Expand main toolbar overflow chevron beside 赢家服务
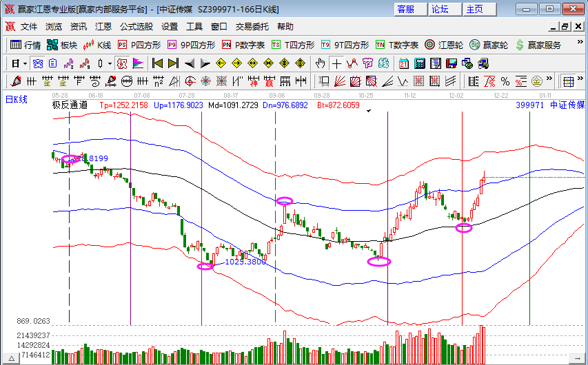This screenshot has width=588, height=365. coord(580,42)
